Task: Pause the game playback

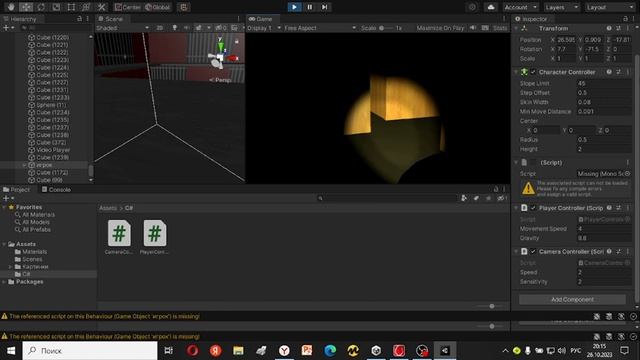Action: [309, 7]
